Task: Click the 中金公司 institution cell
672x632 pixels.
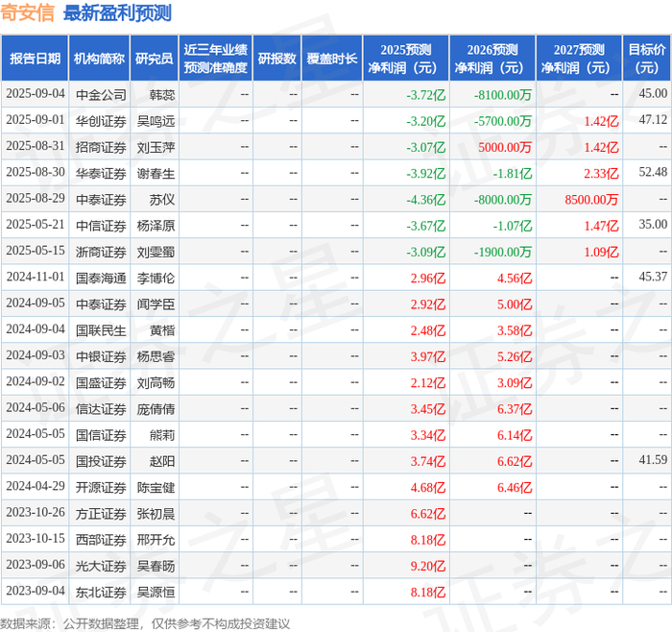Action: [101, 94]
